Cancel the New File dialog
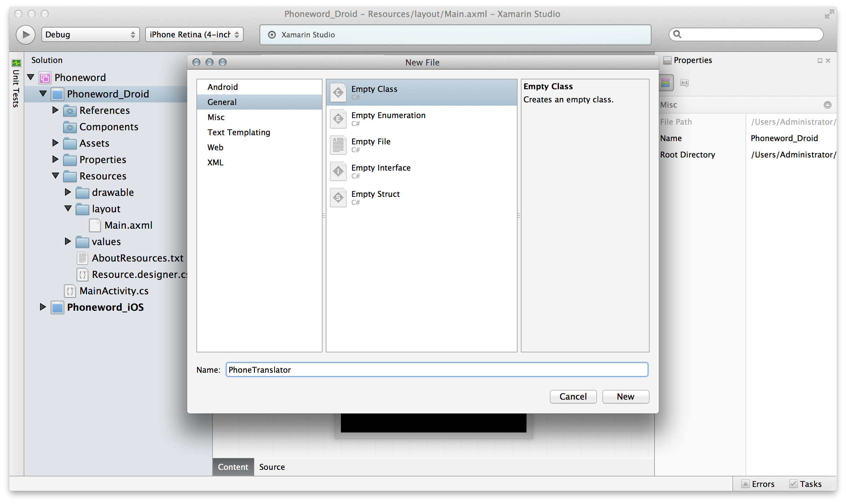846x504 pixels. pyautogui.click(x=573, y=397)
